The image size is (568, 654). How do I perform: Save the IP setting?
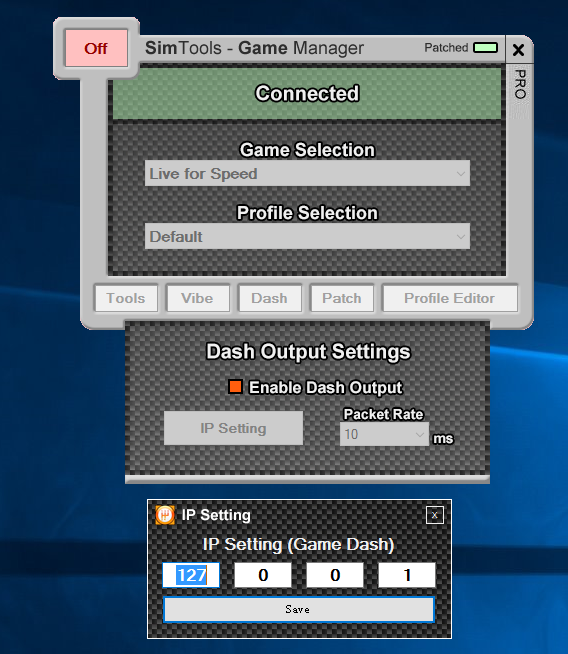pyautogui.click(x=299, y=609)
